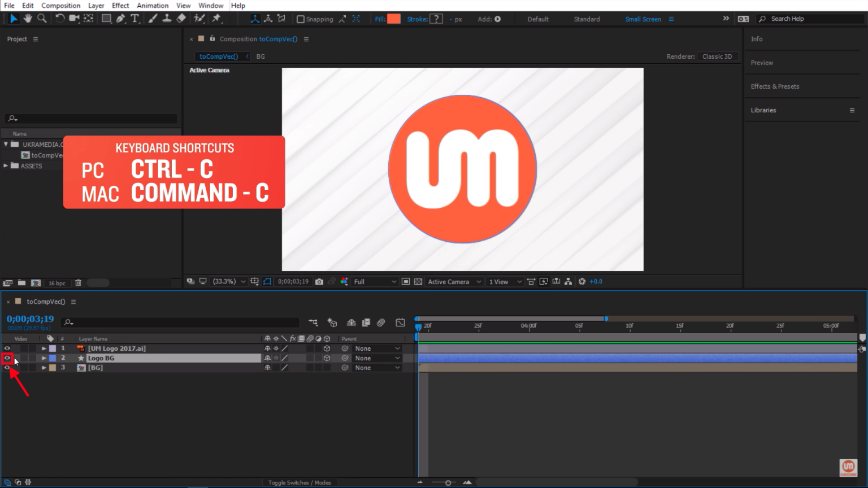This screenshot has height=488, width=868.
Task: Hide the Logo BG layer
Action: [x=7, y=358]
